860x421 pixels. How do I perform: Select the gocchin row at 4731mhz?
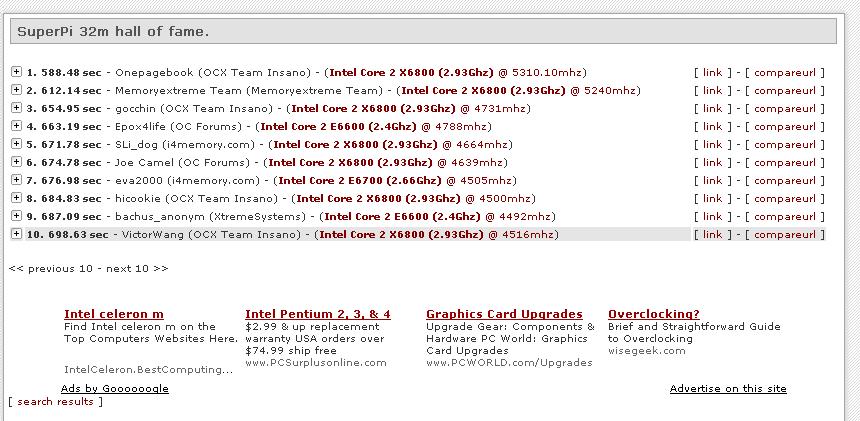coord(279,109)
